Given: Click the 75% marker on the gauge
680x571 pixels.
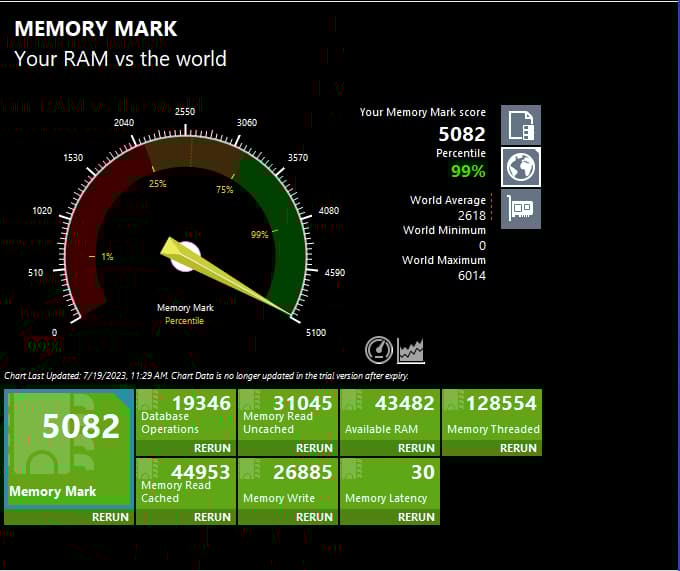Looking at the screenshot, I should click(x=225, y=189).
